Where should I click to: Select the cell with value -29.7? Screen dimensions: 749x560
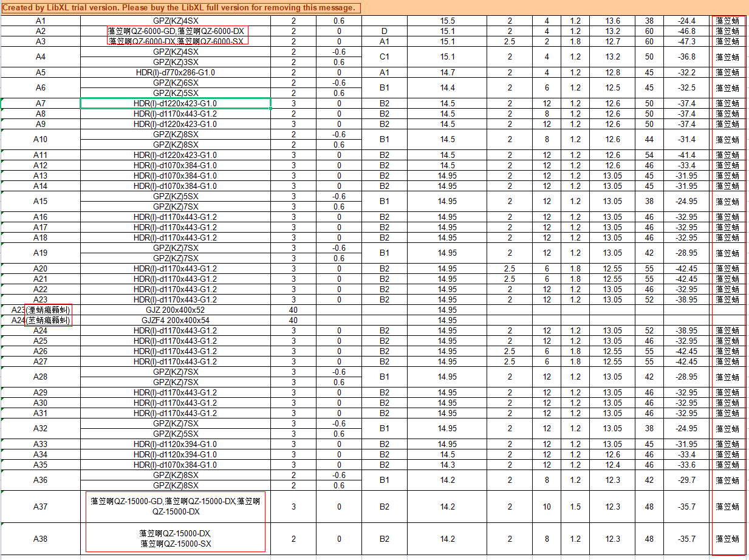coord(687,480)
